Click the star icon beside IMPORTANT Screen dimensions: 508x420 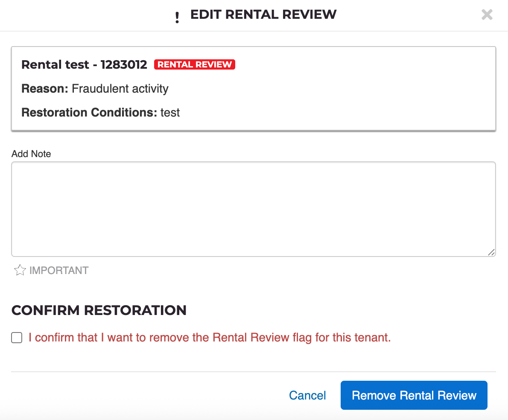[20, 270]
